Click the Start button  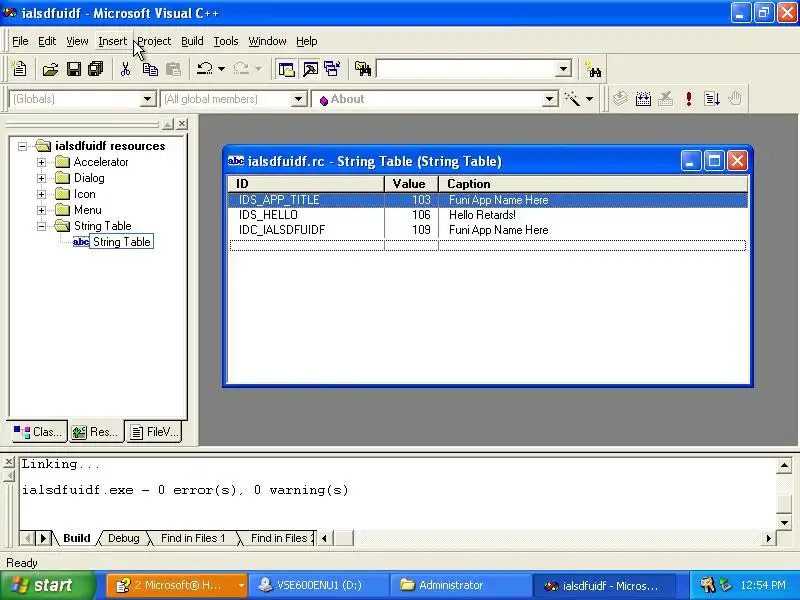[48, 585]
